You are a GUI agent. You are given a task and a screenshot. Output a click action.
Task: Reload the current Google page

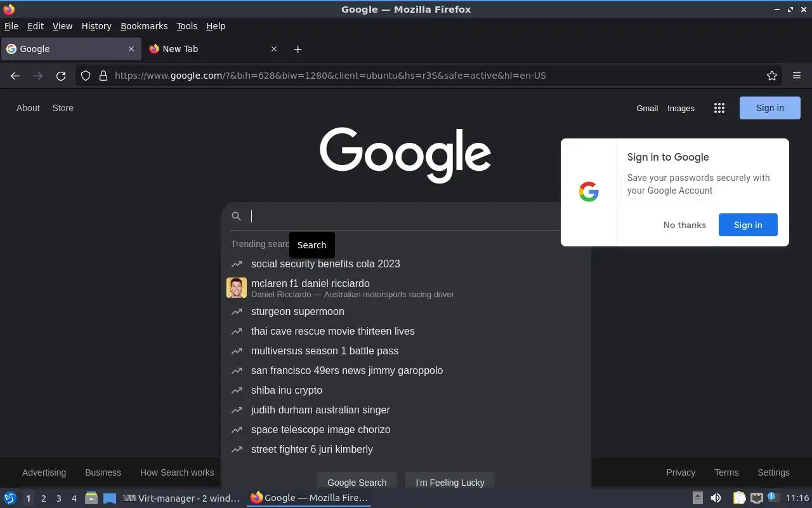click(61, 76)
